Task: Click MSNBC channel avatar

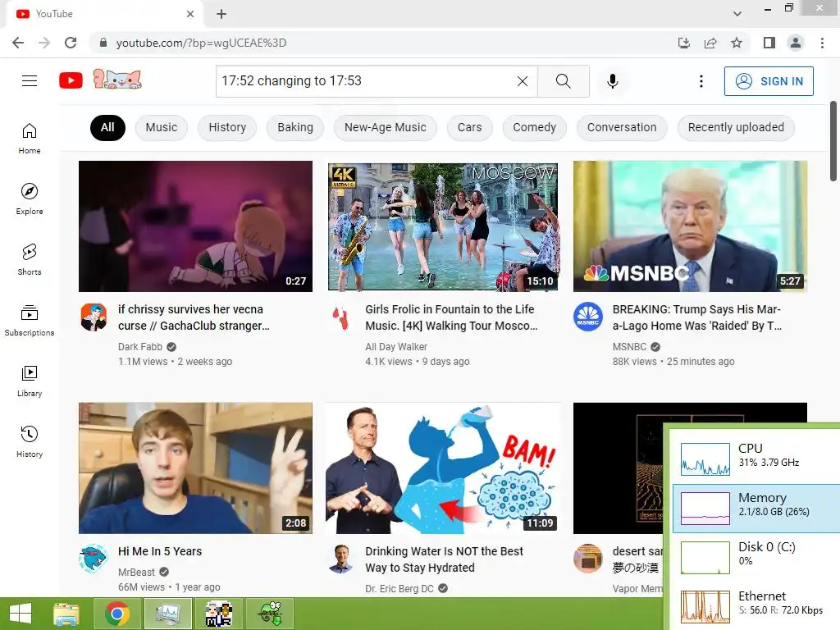Action: pos(588,317)
